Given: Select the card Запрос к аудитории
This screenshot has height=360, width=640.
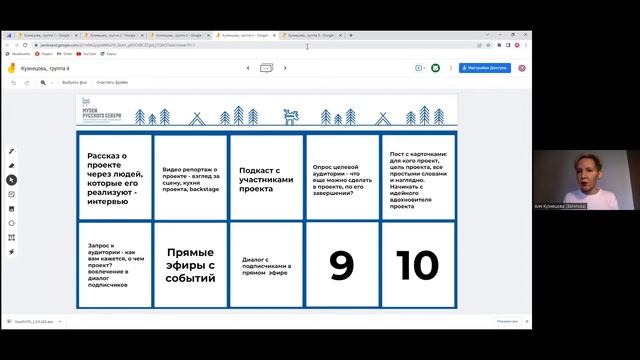Looking at the screenshot, I should [x=115, y=265].
